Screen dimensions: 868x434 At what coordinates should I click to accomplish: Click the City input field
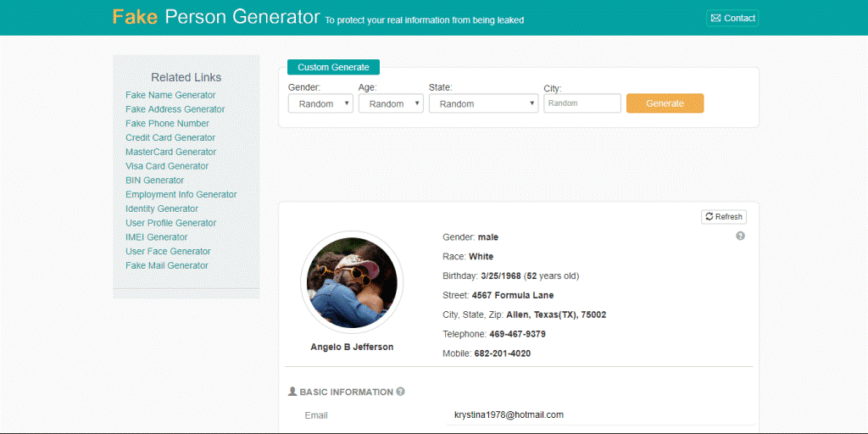(x=582, y=103)
